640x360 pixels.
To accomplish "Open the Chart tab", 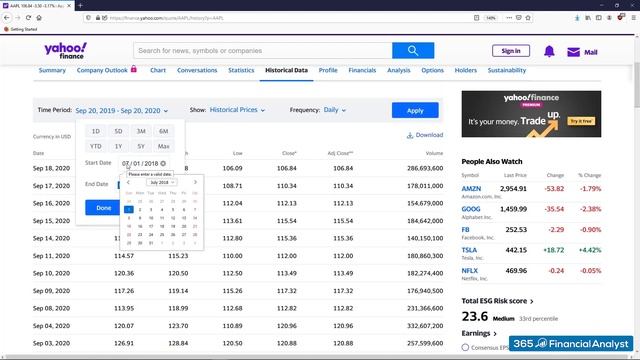I will click(x=158, y=70).
